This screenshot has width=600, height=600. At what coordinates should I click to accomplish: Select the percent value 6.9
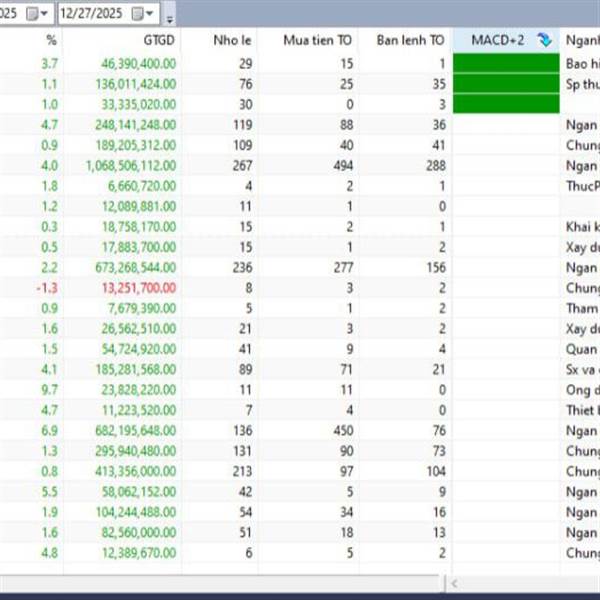50,430
